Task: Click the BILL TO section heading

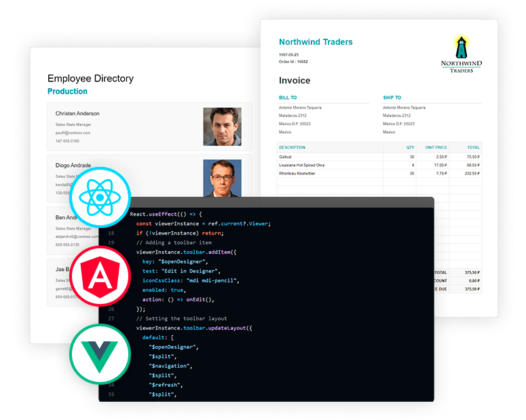Action: (x=288, y=98)
